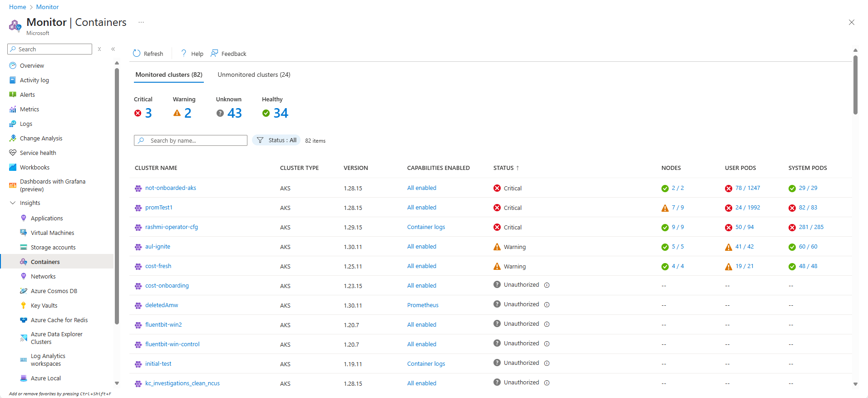Open the cost-fresh cluster link

tap(158, 266)
